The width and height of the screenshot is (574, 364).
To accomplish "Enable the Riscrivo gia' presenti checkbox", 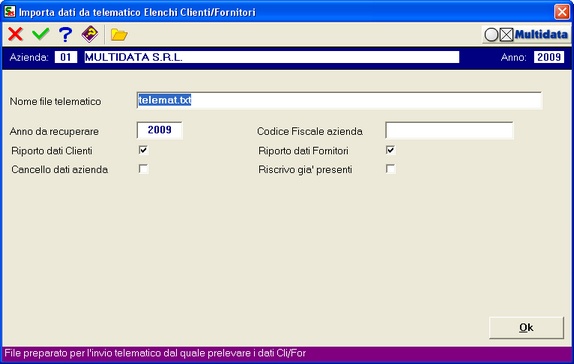I will click(391, 169).
